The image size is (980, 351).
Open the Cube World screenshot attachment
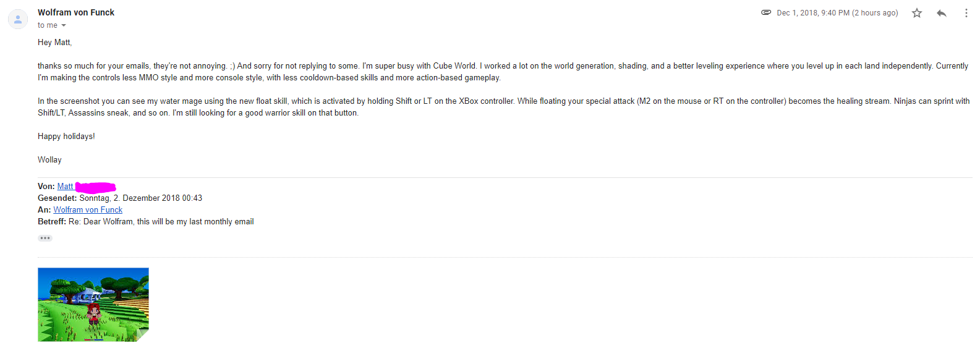tap(93, 304)
